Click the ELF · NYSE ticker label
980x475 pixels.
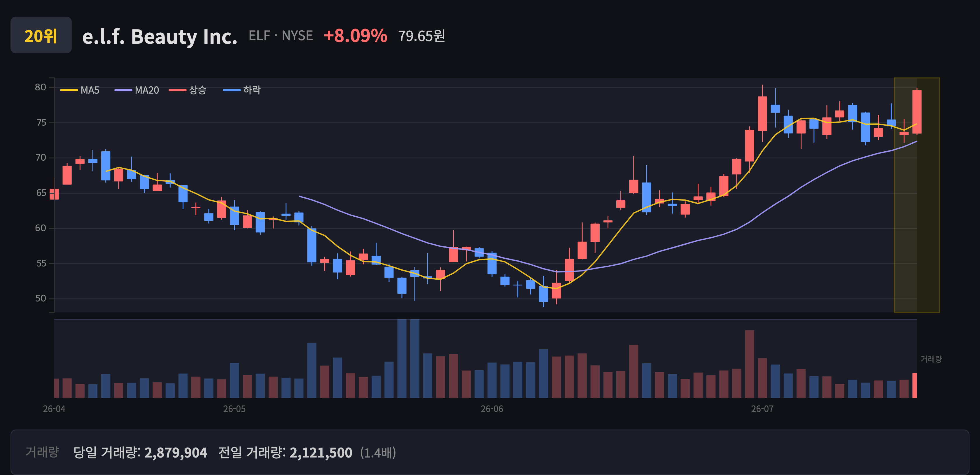(281, 36)
